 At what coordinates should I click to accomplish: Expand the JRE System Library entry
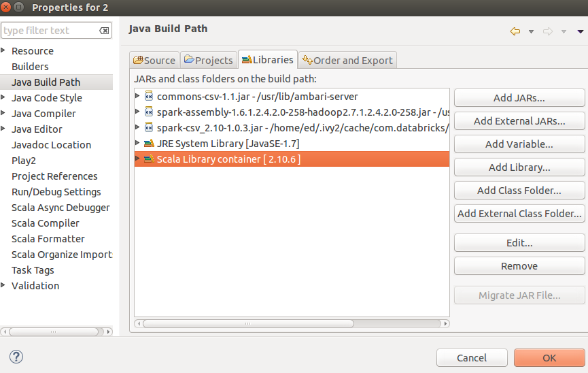(137, 143)
